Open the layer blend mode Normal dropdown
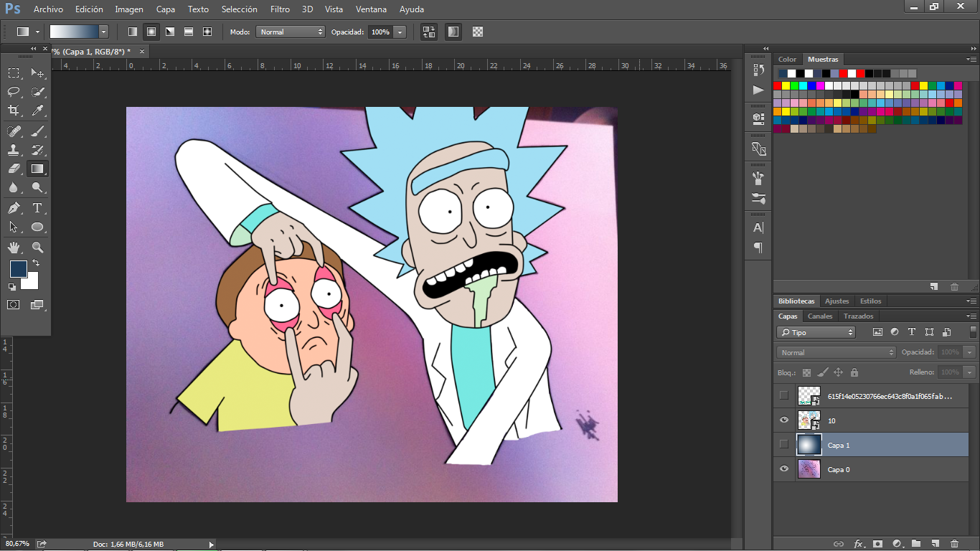980x551 pixels. tap(837, 352)
